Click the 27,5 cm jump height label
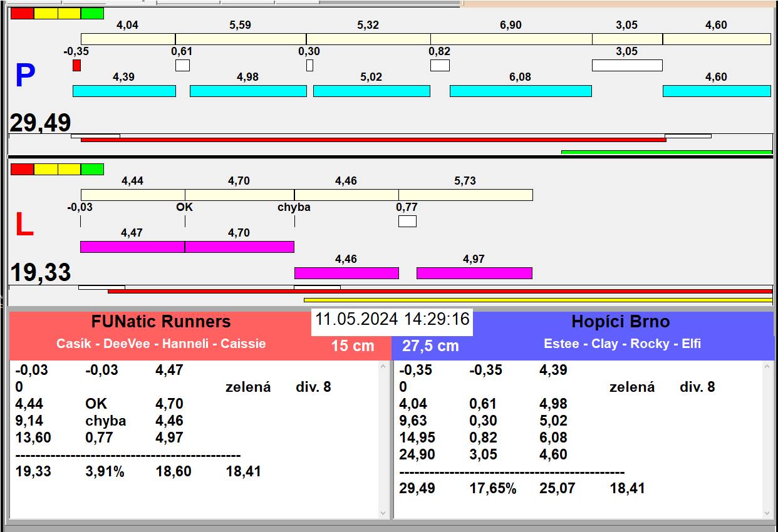The image size is (778, 532). [x=430, y=345]
